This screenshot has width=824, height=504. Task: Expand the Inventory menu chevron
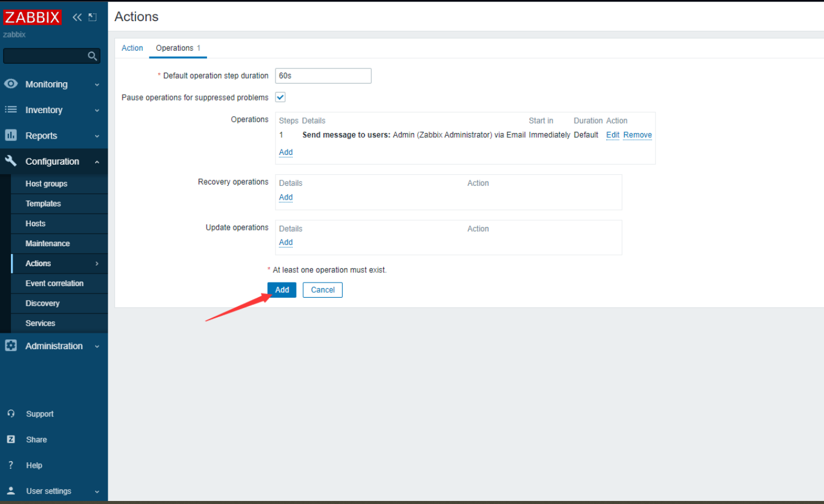click(x=97, y=110)
